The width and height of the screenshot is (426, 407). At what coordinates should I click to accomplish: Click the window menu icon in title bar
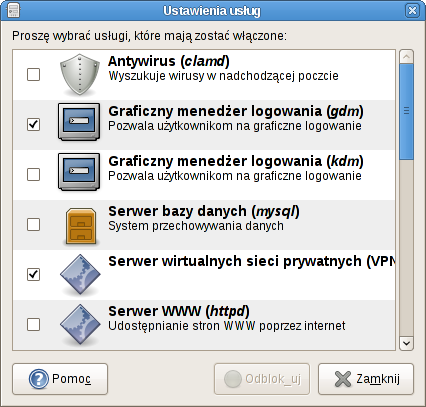(13, 10)
